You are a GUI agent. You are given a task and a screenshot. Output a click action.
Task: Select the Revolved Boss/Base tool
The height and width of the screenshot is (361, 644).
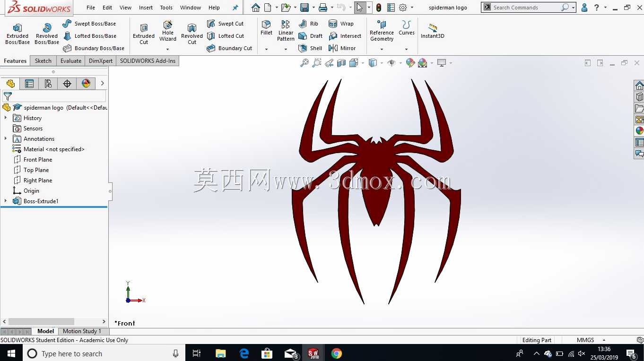point(47,34)
